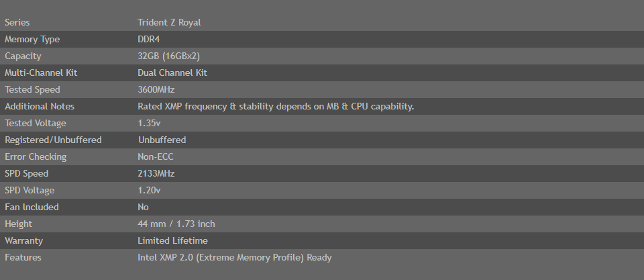Select the Limited Lifetime warranty value
644x280 pixels.
(172, 240)
